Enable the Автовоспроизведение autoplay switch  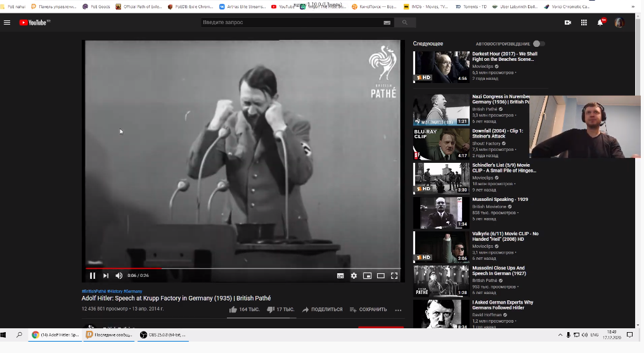pyautogui.click(x=538, y=44)
